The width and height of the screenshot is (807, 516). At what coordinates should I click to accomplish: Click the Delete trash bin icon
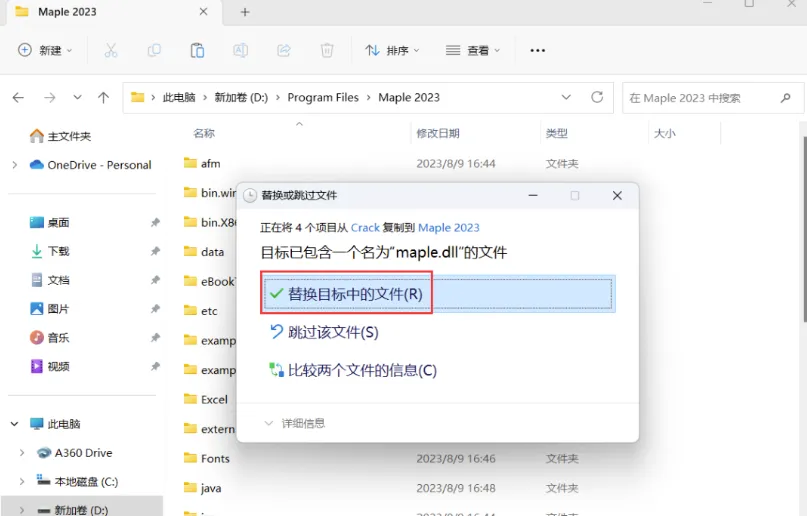tap(327, 50)
